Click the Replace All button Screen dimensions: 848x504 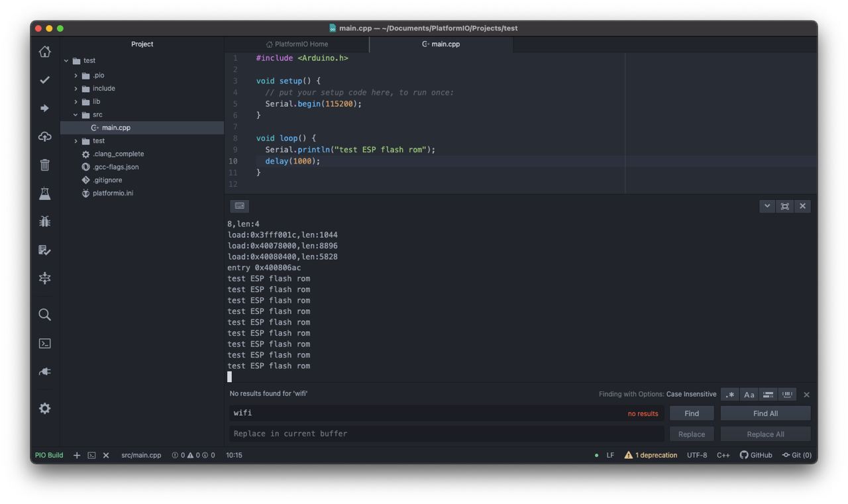[765, 434]
